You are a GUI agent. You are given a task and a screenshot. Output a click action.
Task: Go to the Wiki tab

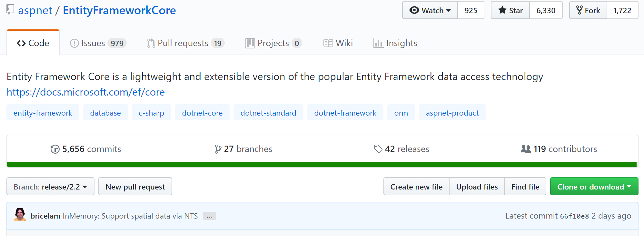pos(338,43)
